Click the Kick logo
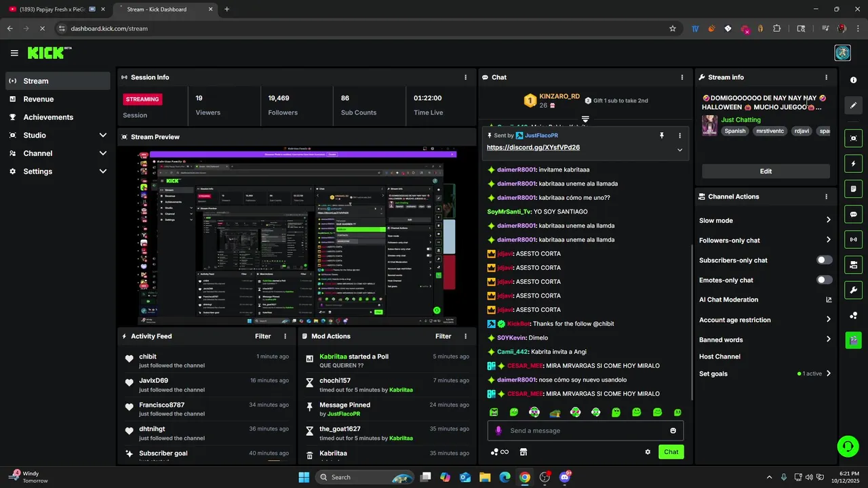 coord(50,53)
